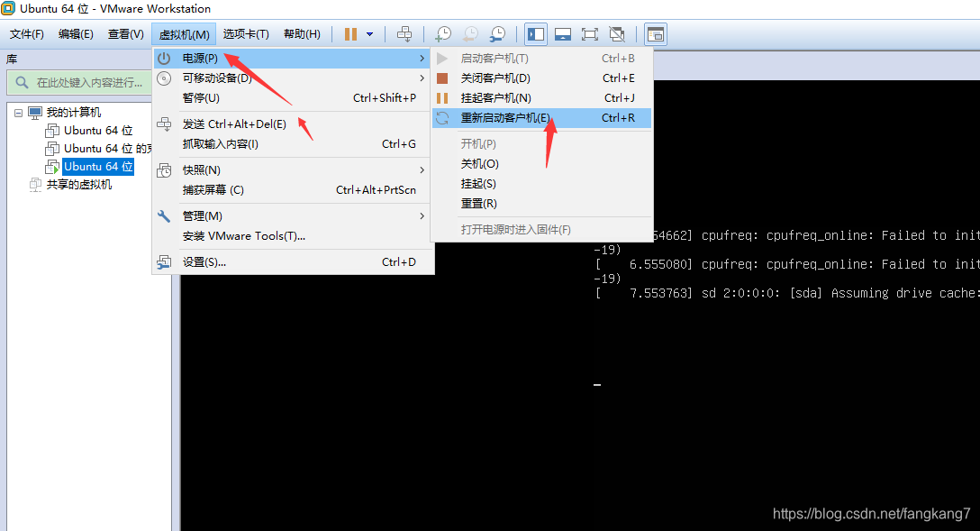Open 可移动设备(D) menu entry
The width and height of the screenshot is (980, 531).
point(292,78)
